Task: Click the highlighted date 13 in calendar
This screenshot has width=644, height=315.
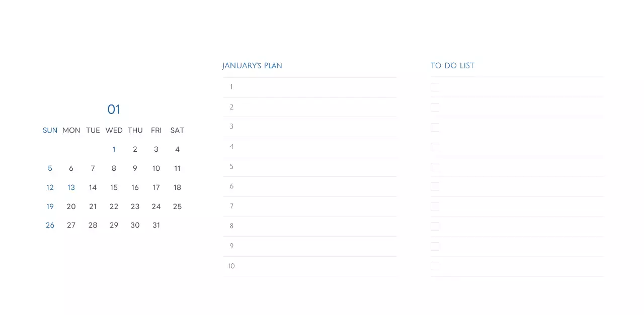Action: tap(71, 187)
